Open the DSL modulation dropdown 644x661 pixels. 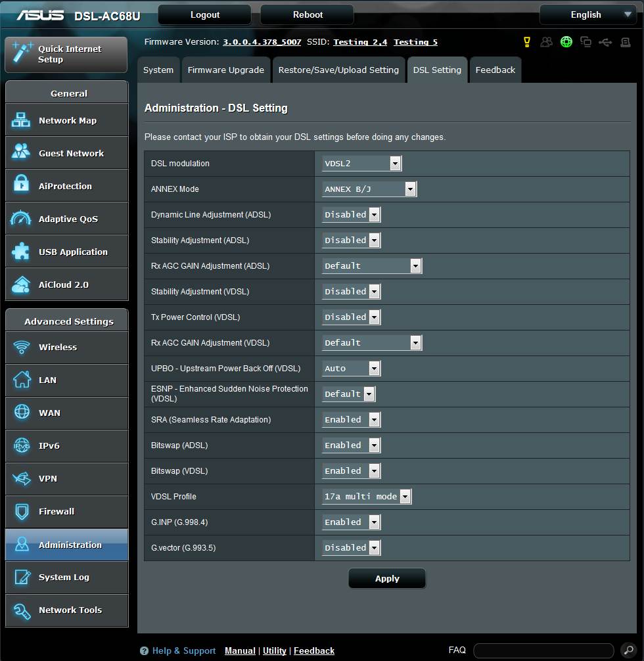pyautogui.click(x=361, y=163)
